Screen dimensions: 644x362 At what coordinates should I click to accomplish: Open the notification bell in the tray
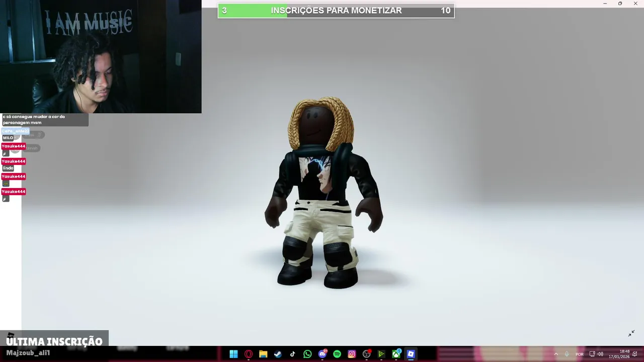(636, 354)
